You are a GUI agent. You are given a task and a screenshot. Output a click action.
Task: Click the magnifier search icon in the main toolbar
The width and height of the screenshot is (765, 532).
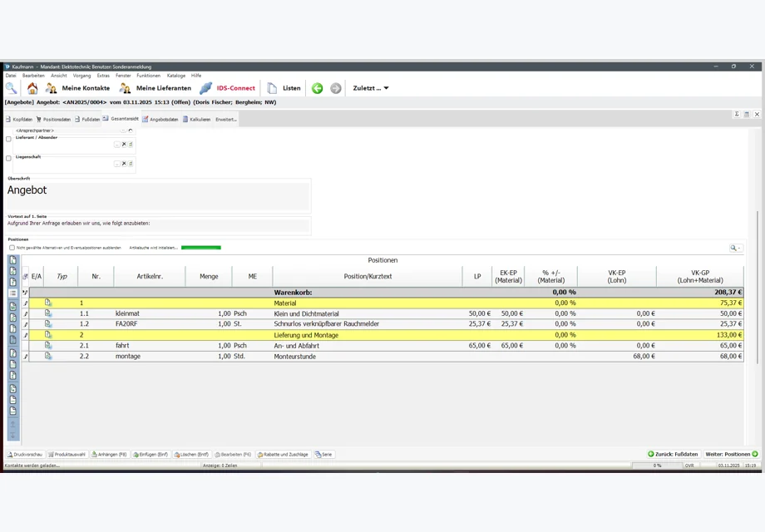(x=11, y=88)
